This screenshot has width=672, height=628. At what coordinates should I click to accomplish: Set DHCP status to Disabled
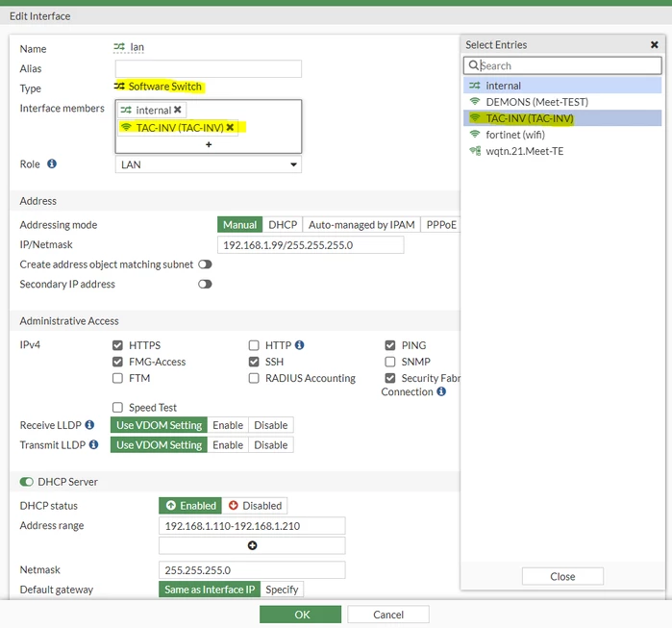click(x=255, y=506)
